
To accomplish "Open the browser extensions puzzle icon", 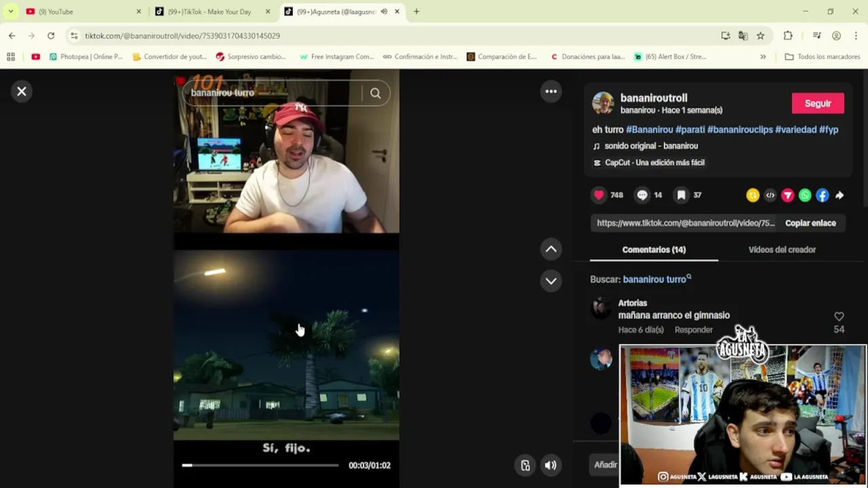I will (788, 36).
